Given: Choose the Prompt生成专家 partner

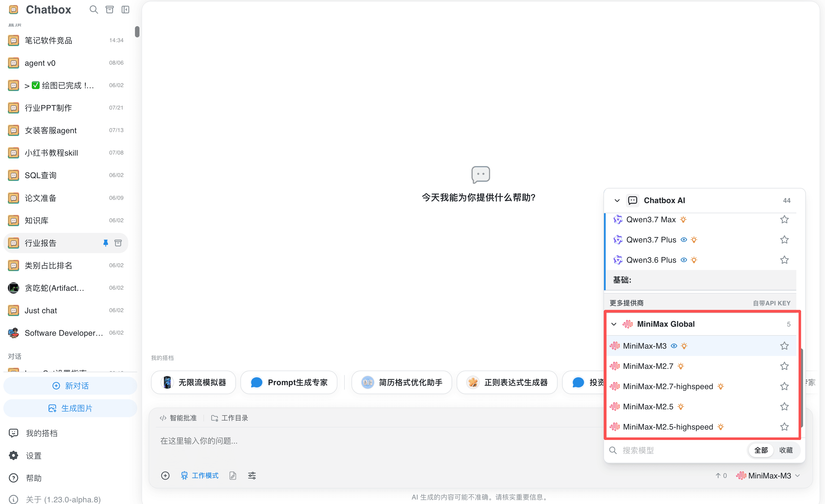Looking at the screenshot, I should (x=289, y=382).
